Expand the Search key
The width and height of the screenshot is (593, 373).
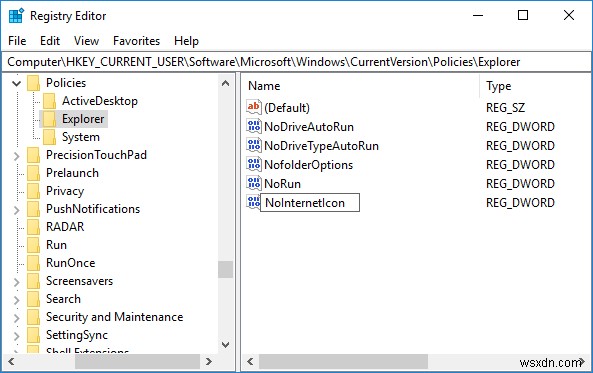(x=16, y=300)
